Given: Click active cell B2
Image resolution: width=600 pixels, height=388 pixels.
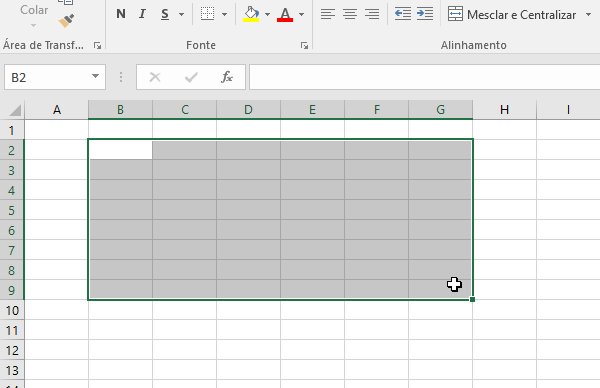Looking at the screenshot, I should coord(120,150).
